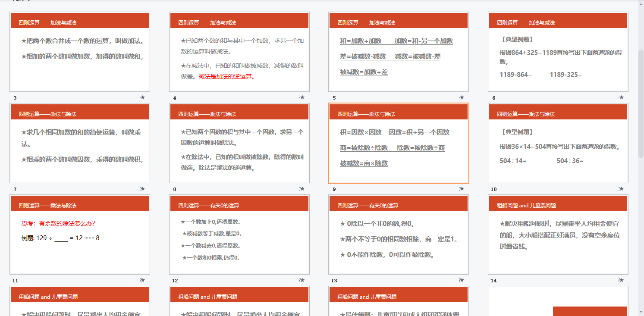Screen dimensions: 644x316
Task: Select slide 8 explaining 除法是乘法的逆运算
Action: coord(239,143)
